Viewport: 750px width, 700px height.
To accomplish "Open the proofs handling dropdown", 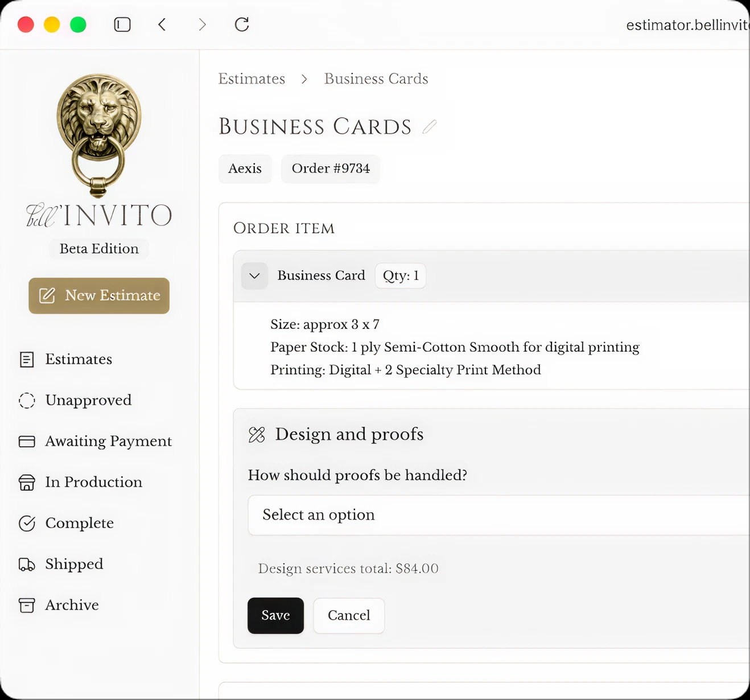I will [x=498, y=515].
